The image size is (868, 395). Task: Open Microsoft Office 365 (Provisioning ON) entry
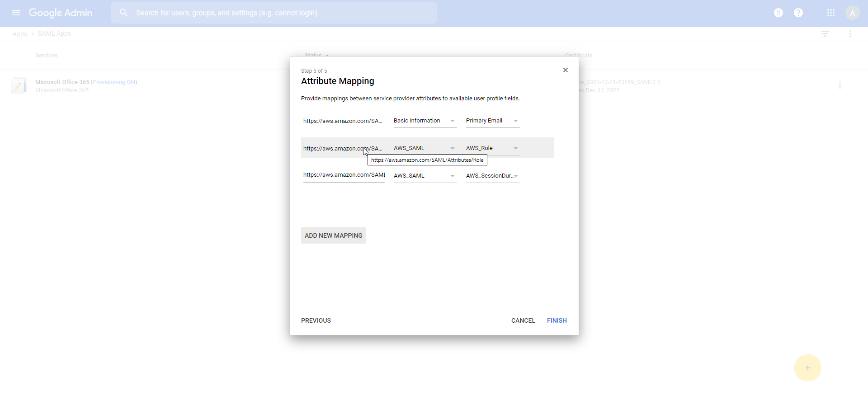point(86,82)
